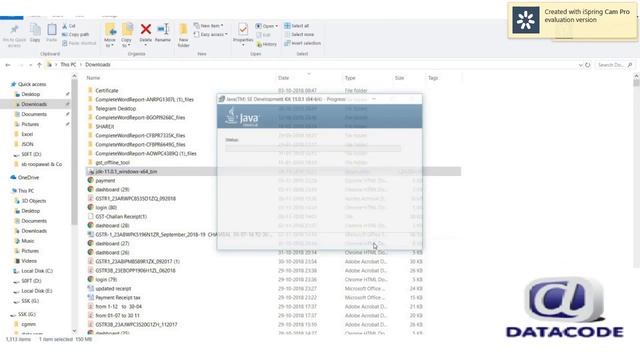Select OneDrive in navigation pane

28,178
